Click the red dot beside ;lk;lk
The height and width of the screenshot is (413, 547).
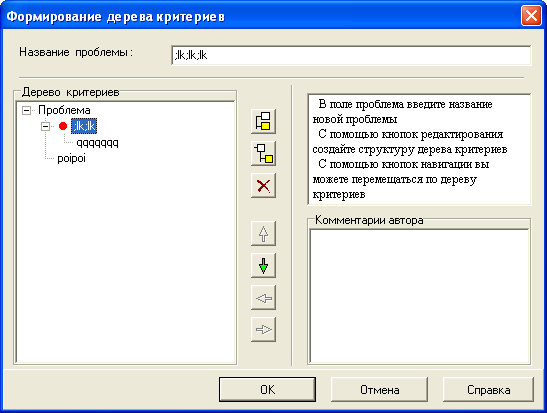tap(63, 126)
